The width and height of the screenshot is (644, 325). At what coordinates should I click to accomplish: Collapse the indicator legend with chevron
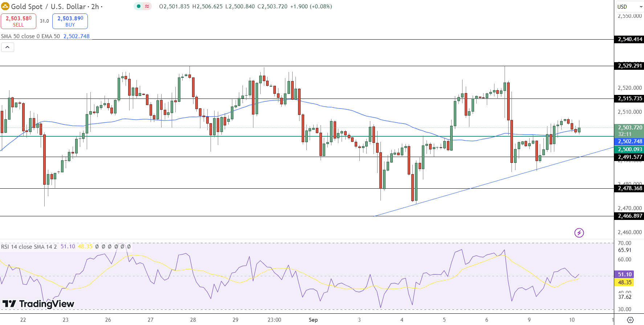[x=8, y=47]
